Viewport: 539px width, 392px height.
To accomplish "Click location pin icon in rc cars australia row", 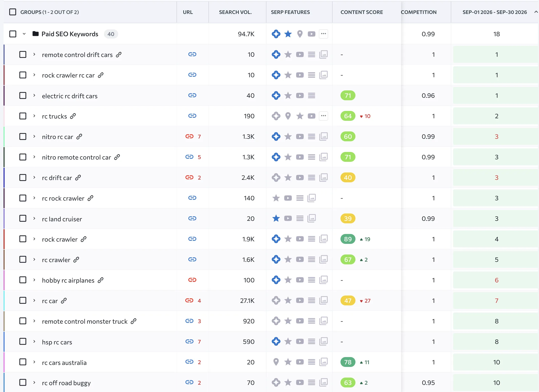I will (x=276, y=362).
